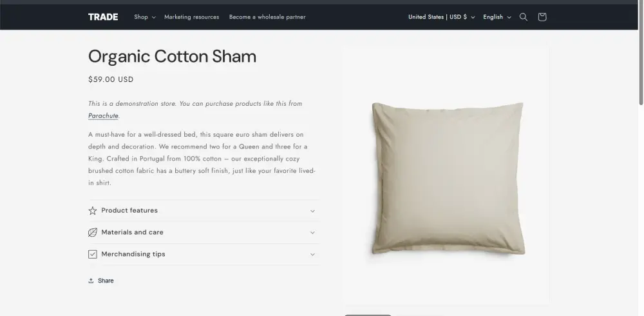The image size is (644, 316).
Task: Expand Merchandising tips using its chevron
Action: 312,254
